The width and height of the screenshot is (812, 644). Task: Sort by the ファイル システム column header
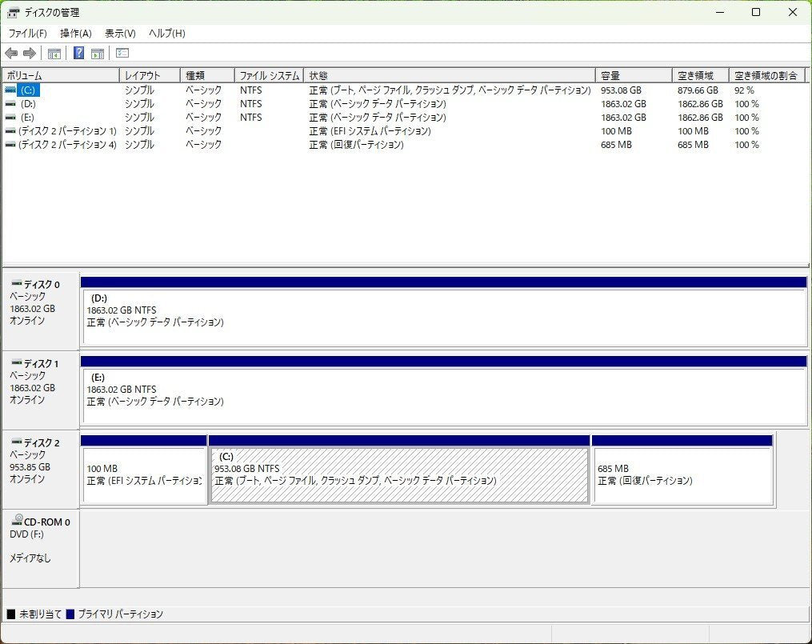click(x=269, y=75)
